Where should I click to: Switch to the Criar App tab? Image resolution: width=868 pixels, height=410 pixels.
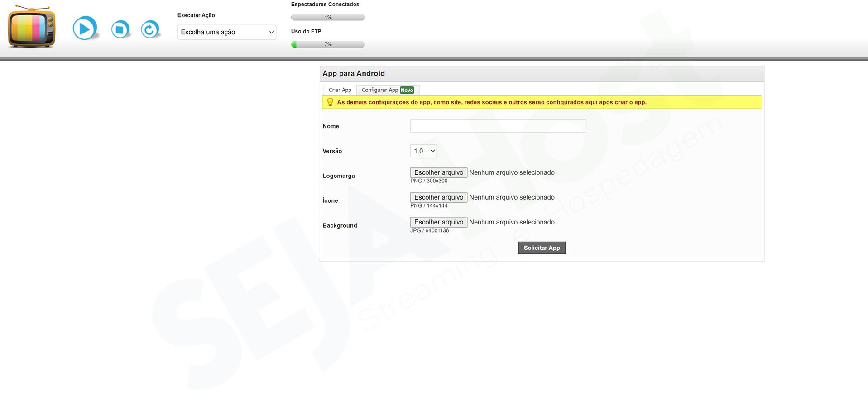(x=340, y=90)
